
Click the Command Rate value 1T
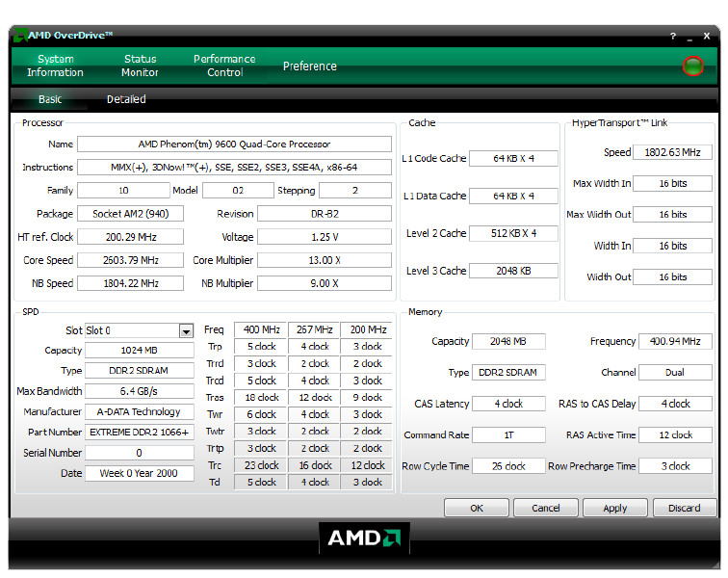point(508,435)
